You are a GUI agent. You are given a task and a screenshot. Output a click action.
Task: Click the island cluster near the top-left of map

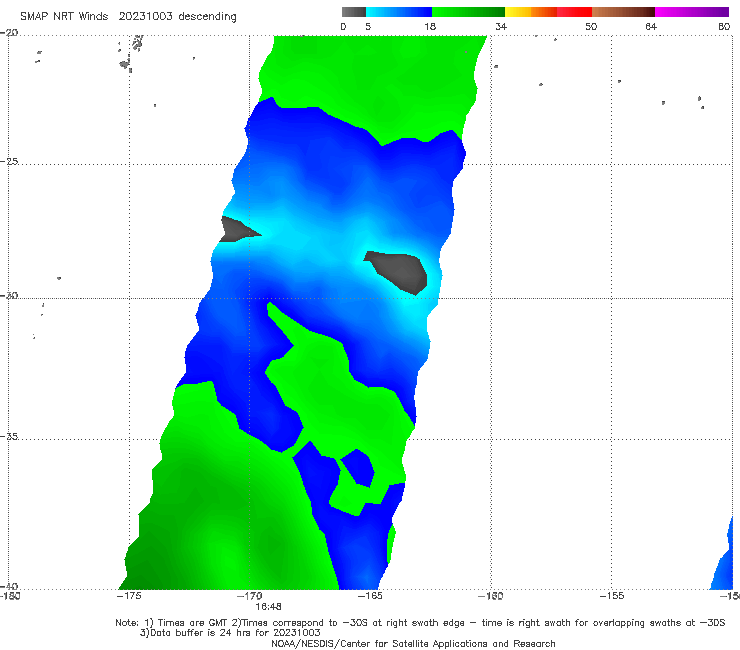pyautogui.click(x=131, y=53)
